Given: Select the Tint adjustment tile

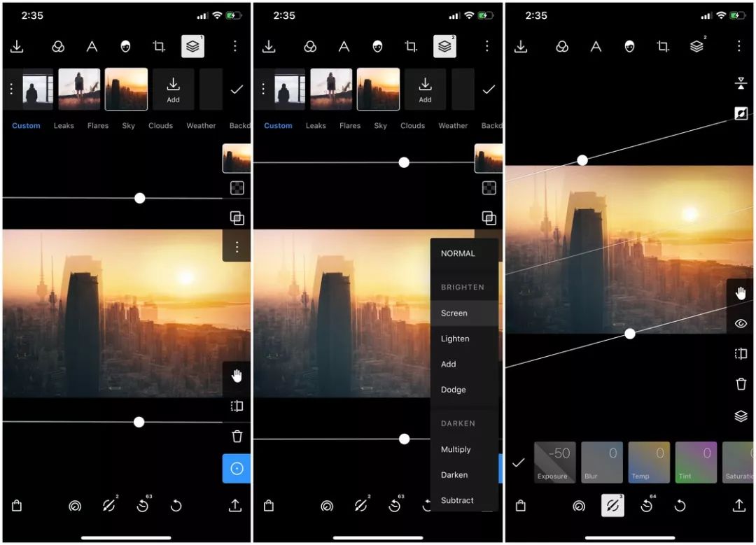Looking at the screenshot, I should pos(696,462).
